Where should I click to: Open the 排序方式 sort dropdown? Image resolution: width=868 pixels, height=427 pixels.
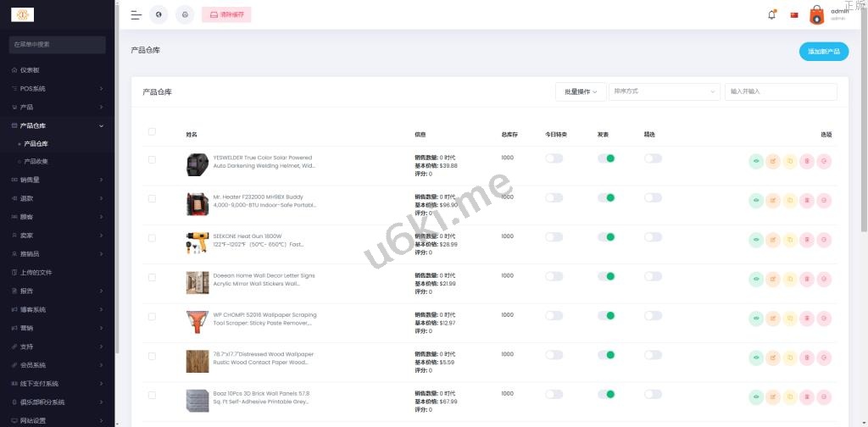click(x=664, y=91)
